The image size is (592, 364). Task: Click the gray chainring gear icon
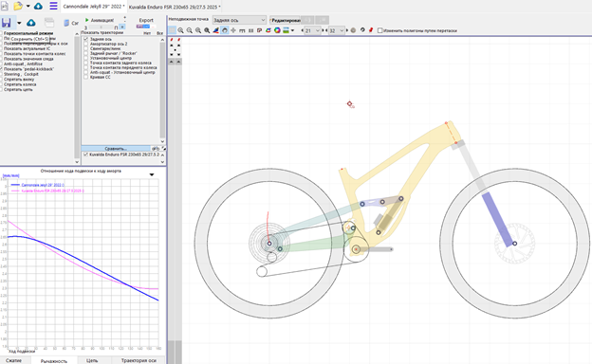point(353,30)
